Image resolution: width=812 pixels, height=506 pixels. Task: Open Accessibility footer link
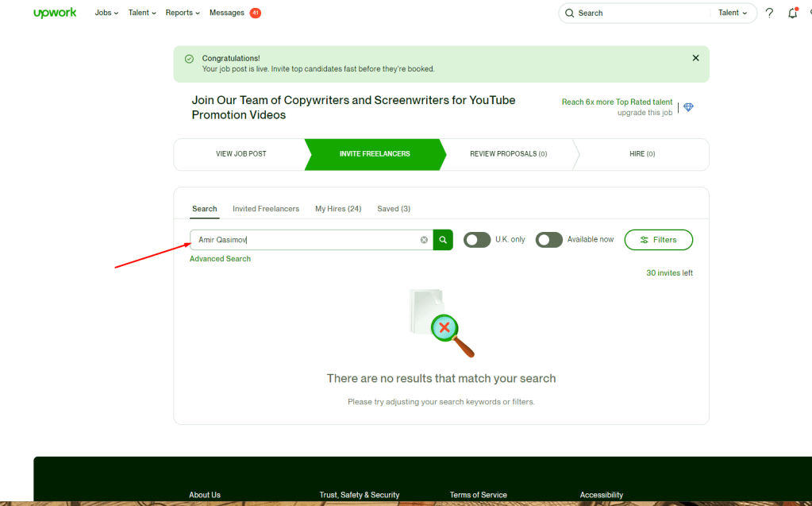click(x=601, y=495)
